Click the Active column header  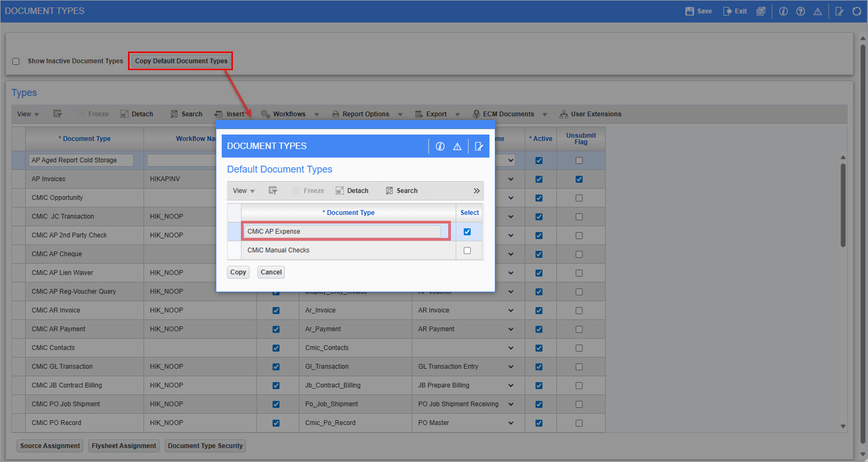click(541, 139)
